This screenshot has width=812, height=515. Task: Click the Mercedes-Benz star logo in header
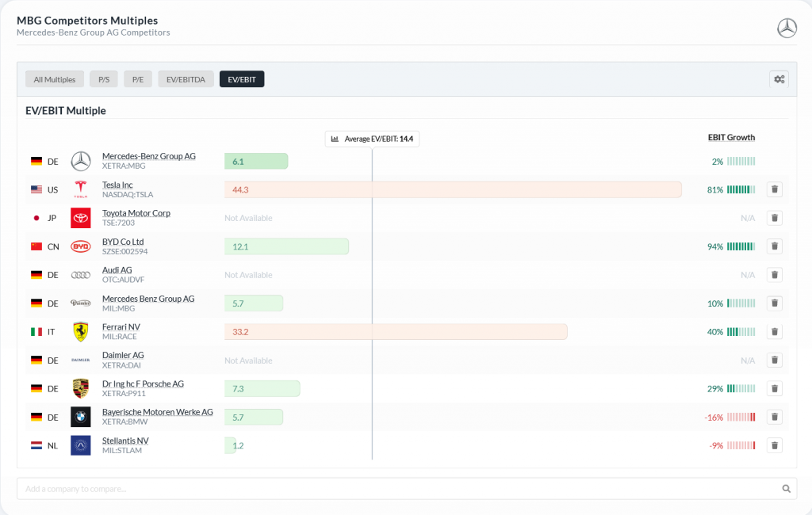coord(787,28)
